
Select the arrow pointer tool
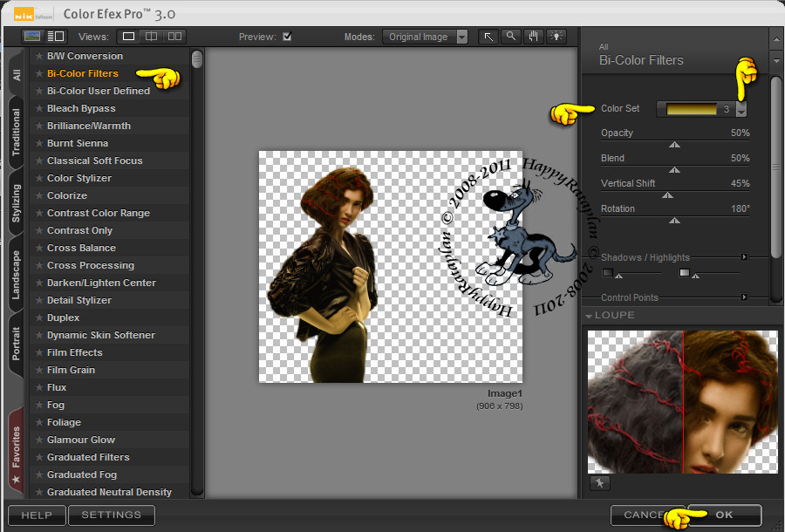point(488,37)
